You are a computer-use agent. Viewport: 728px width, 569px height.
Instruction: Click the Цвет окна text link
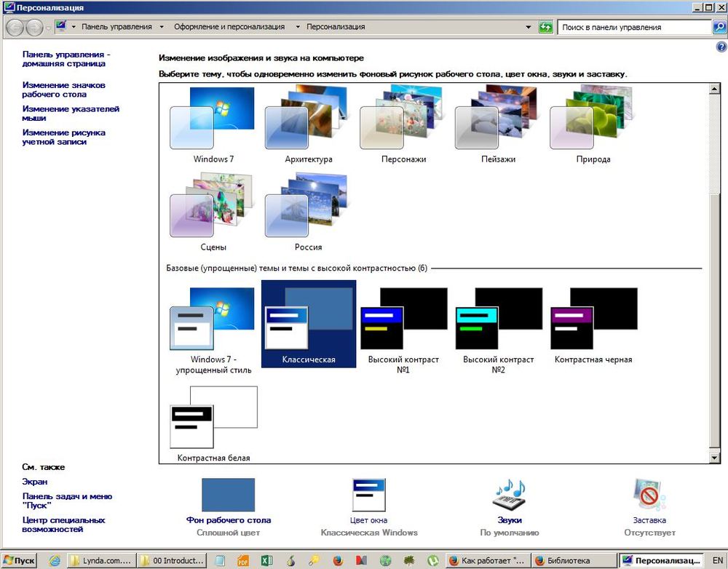pos(368,520)
